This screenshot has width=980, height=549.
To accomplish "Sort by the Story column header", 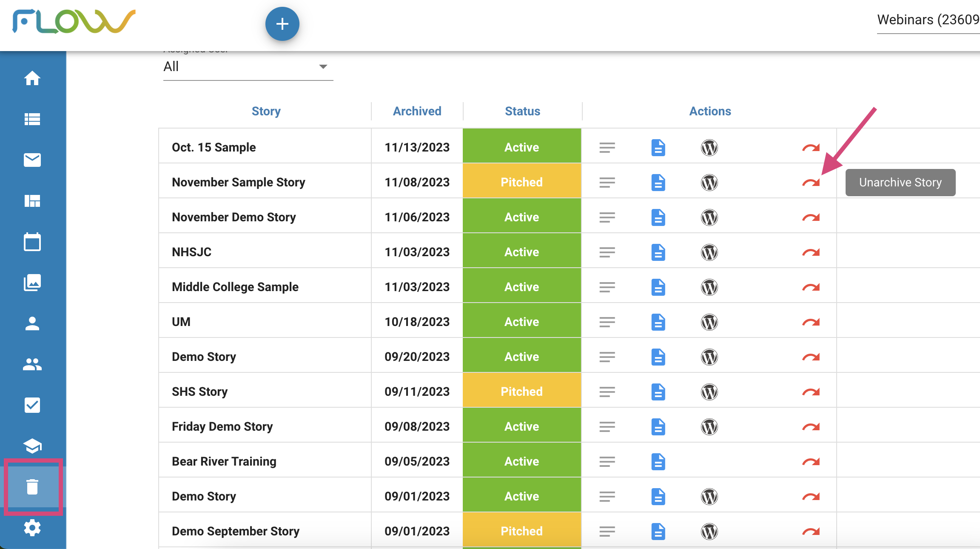I will pyautogui.click(x=266, y=111).
